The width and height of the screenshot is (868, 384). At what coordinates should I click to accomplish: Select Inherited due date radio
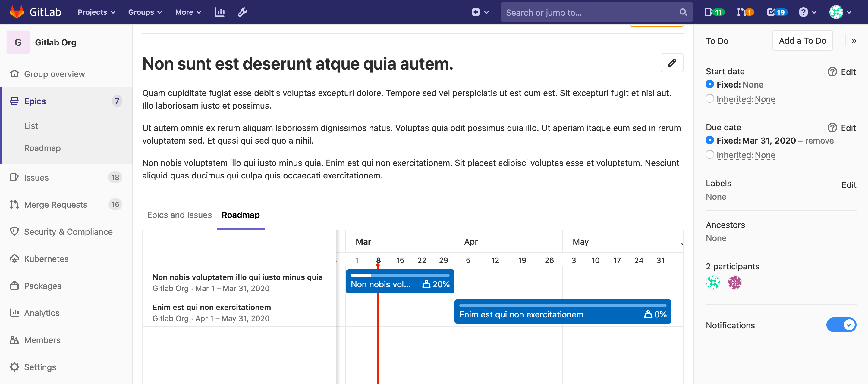click(x=710, y=154)
